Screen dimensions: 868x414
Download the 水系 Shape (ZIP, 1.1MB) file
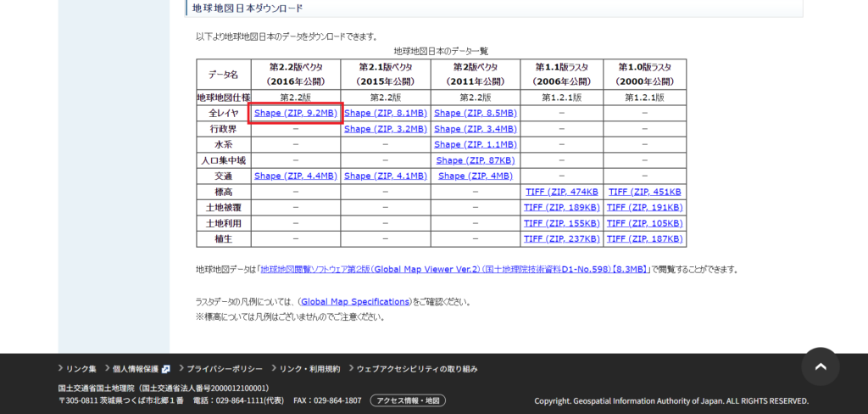point(475,144)
